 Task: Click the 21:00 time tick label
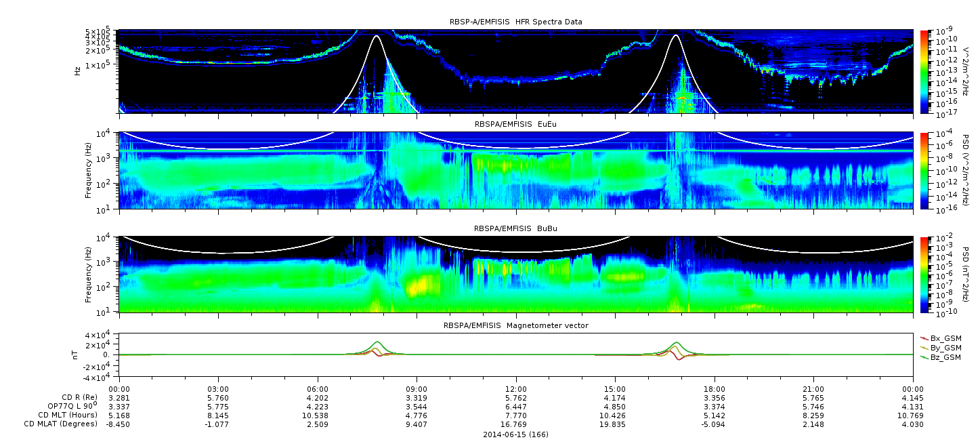813,388
